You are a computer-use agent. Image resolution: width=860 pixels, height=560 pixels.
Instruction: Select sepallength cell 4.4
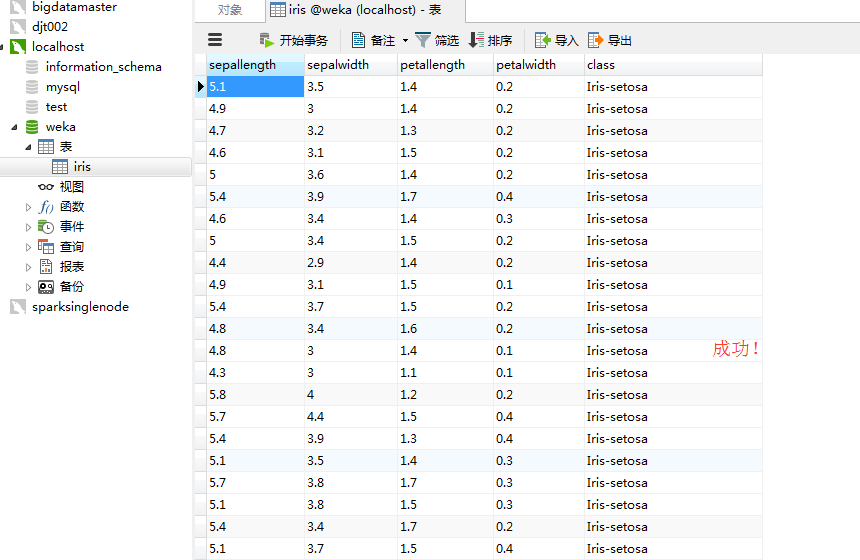(255, 263)
